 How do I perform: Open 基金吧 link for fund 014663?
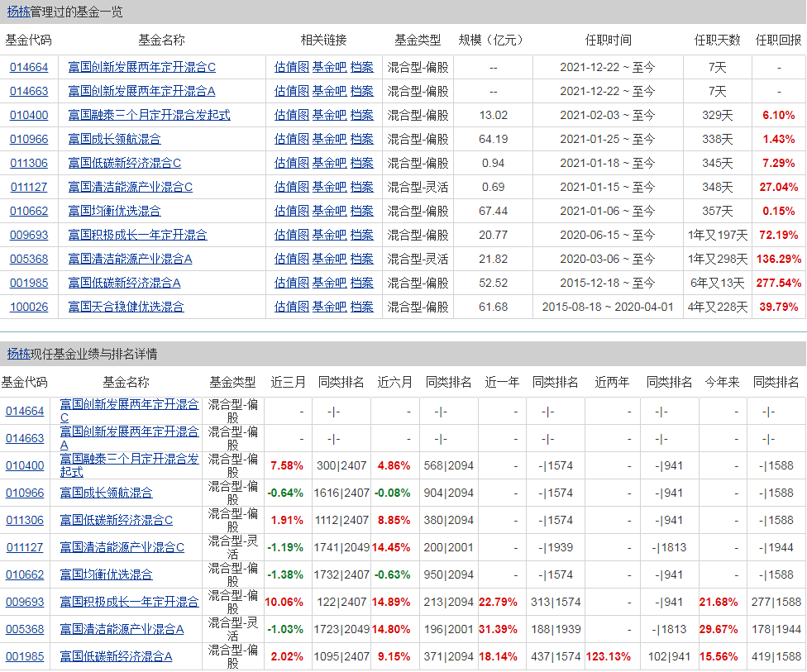coord(328,91)
